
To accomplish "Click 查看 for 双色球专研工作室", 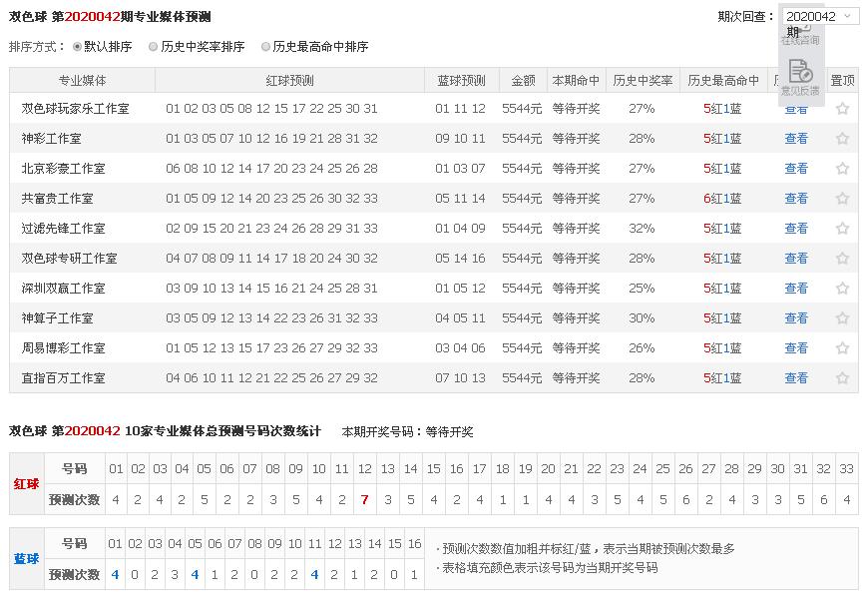I will tap(796, 259).
